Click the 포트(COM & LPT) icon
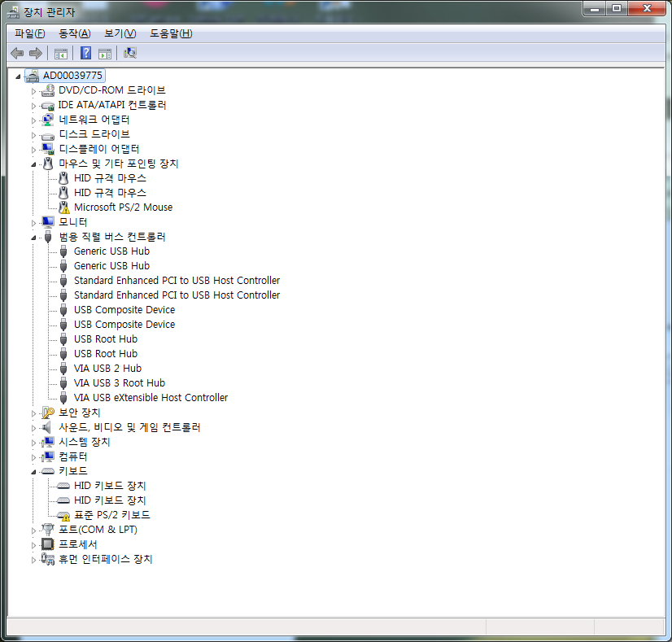The image size is (672, 642). click(48, 530)
